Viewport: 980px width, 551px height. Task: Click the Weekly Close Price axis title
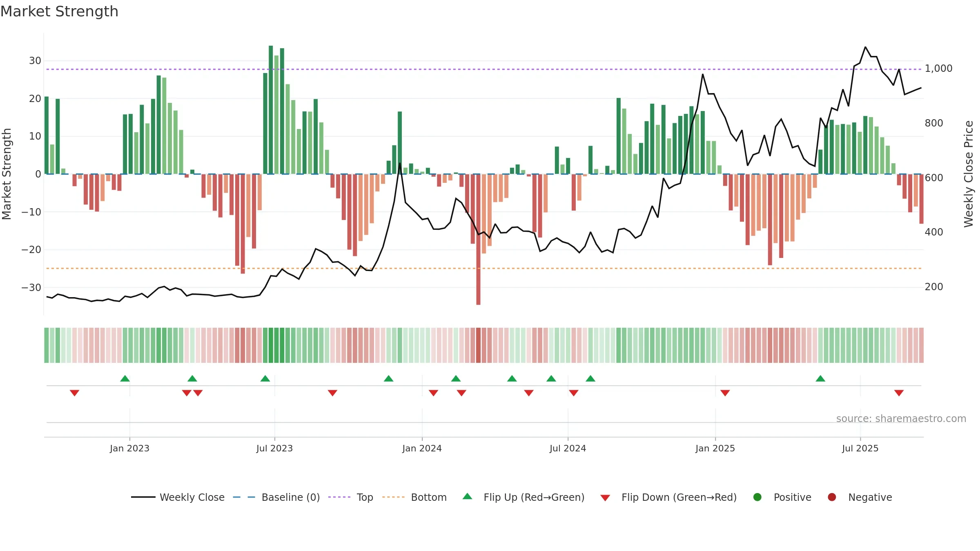click(x=969, y=174)
